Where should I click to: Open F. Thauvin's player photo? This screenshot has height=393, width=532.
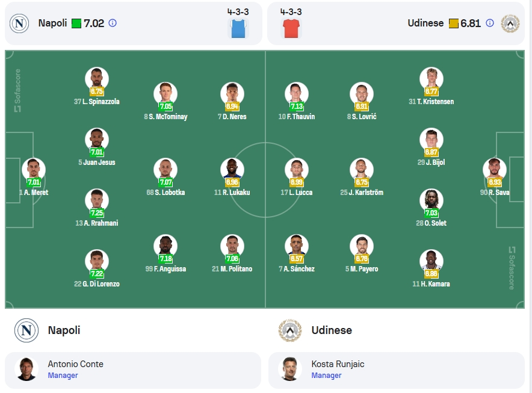pos(297,93)
